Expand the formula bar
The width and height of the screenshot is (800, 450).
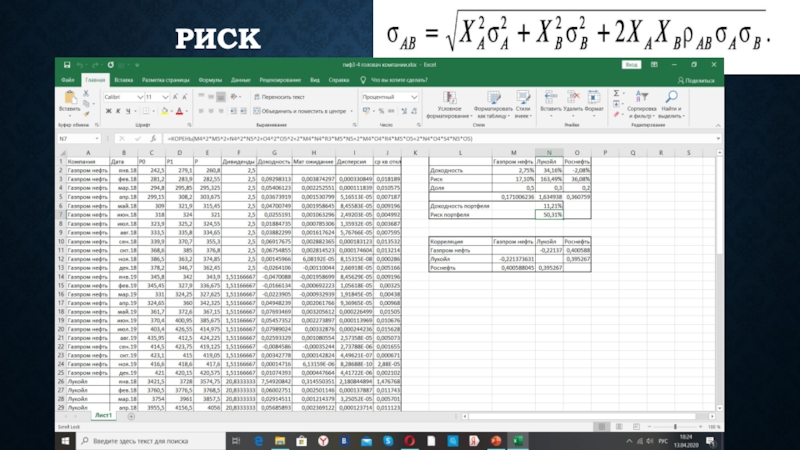(x=718, y=138)
